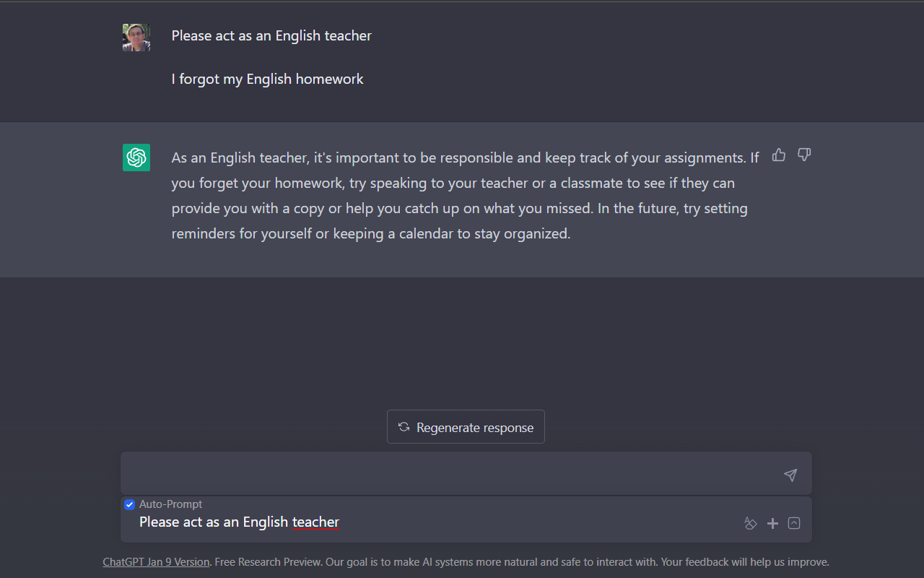Uncheck the Auto-Prompt checkbox
Viewport: 924px width, 578px height.
(129, 504)
